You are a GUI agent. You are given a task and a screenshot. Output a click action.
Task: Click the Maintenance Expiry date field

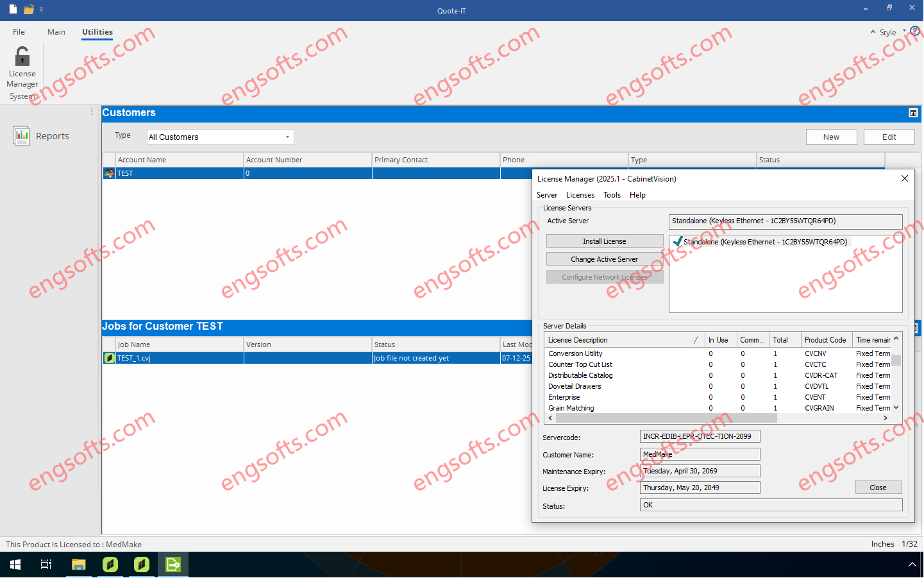point(700,471)
